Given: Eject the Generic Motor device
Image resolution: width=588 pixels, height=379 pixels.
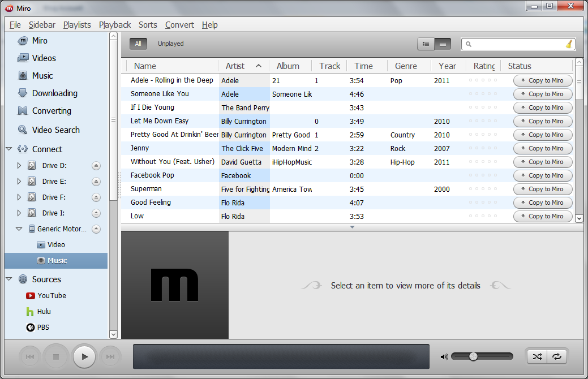Looking at the screenshot, I should 96,229.
